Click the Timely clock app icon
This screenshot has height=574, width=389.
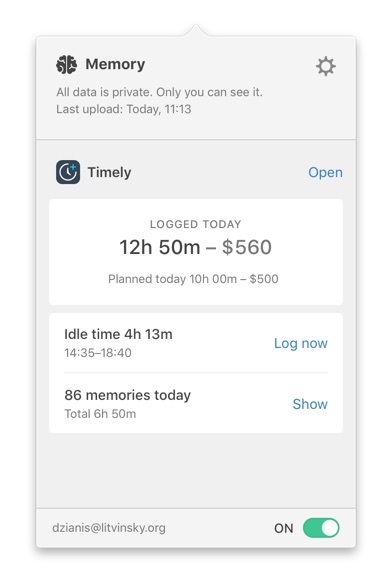click(x=68, y=172)
